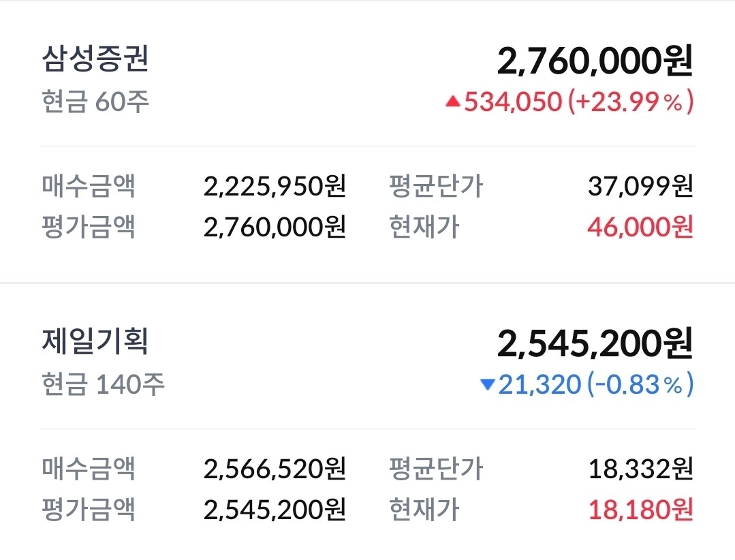The width and height of the screenshot is (735, 560).
Task: Tap 삼성증권 average price 37,099원
Action: tap(640, 185)
